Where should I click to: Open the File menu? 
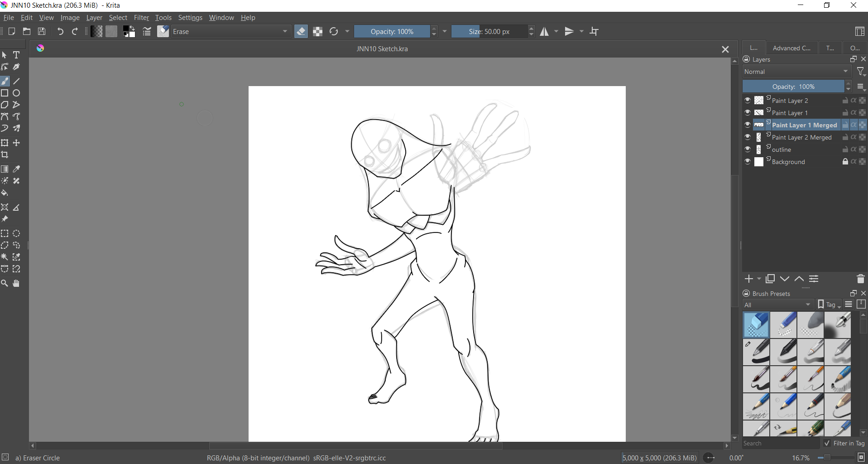(9, 18)
